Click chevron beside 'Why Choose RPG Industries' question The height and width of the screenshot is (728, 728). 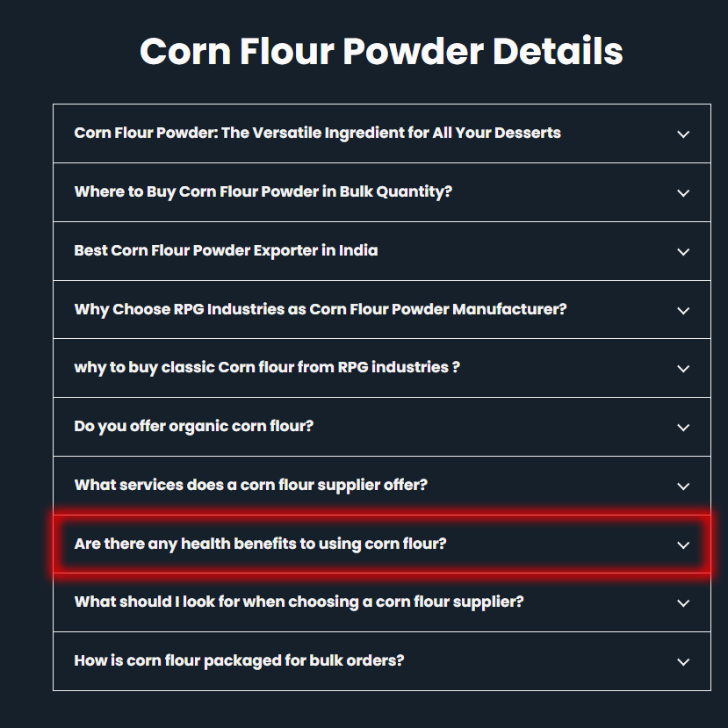point(683,311)
